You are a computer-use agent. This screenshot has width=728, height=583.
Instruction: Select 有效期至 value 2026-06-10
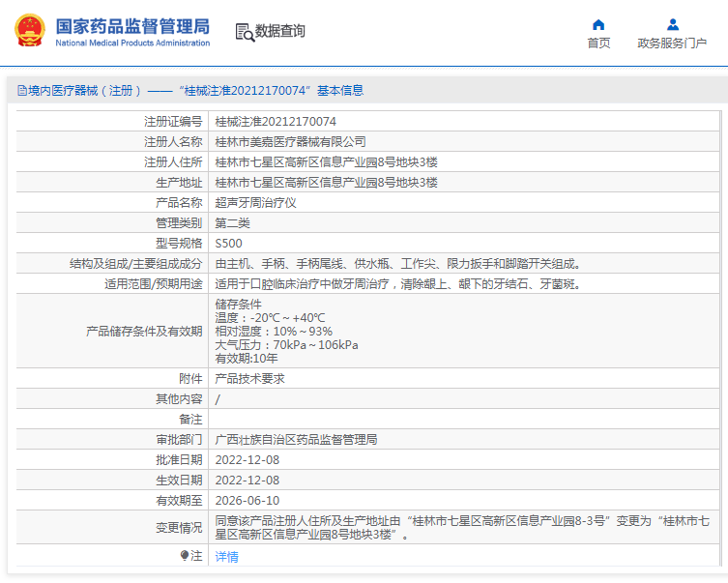coord(247,501)
